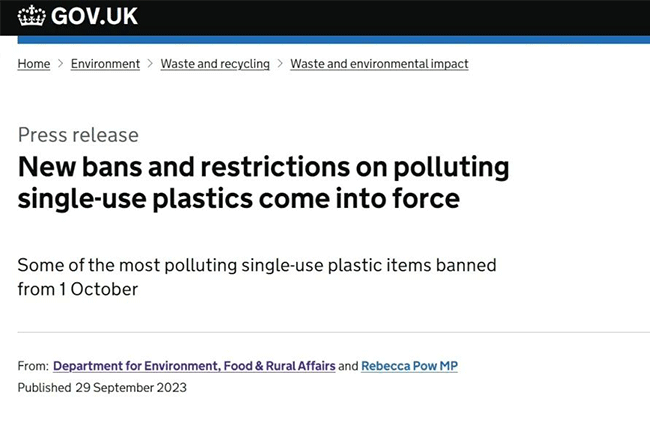Viewport: 650px width, 433px height.
Task: Click the black GOV.UK header bar
Action: pos(325,18)
